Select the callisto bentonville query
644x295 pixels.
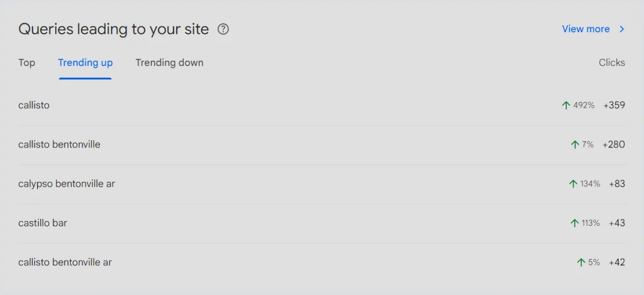coord(59,145)
